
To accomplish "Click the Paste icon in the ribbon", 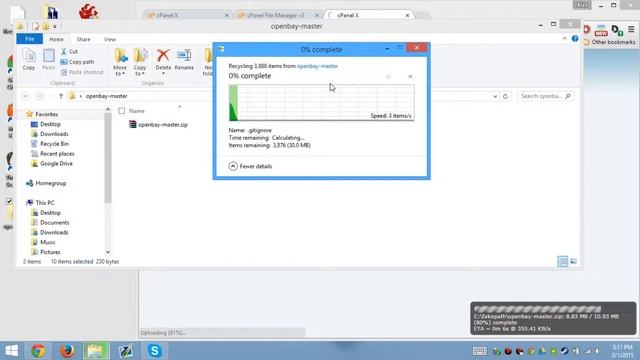I will [49, 60].
